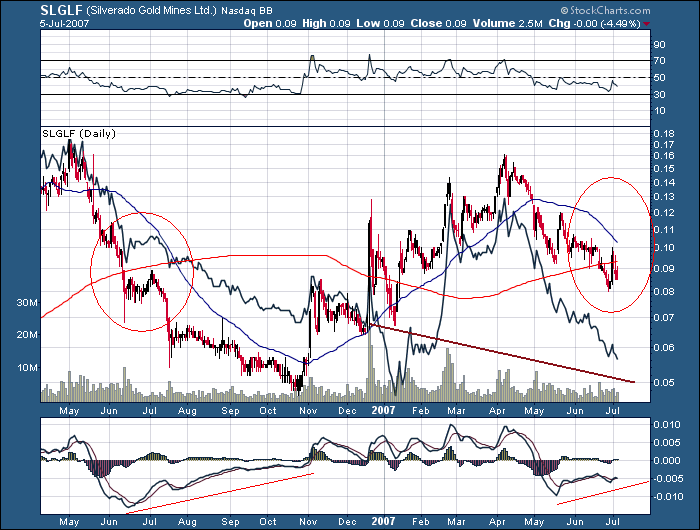Click the red down-arrow change indicator
This screenshot has width=700, height=530.
pos(647,24)
